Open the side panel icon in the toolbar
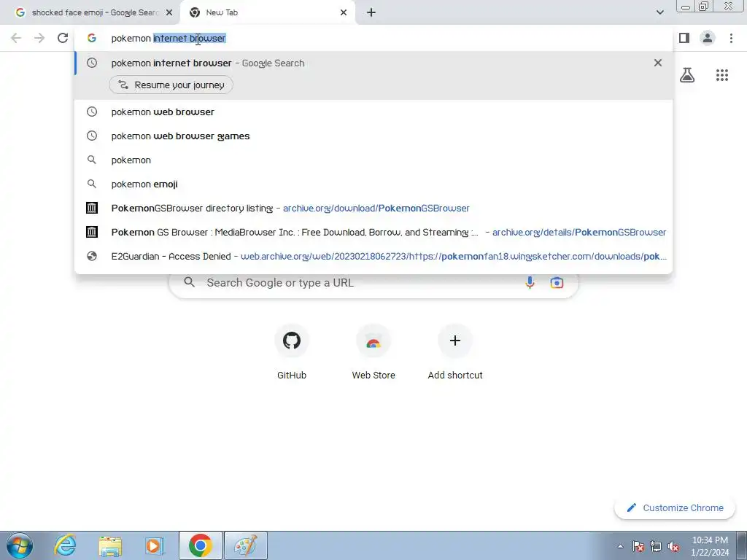Viewport: 747px width, 560px height. (684, 38)
